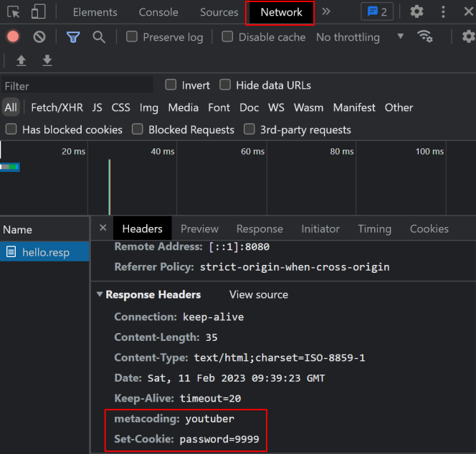Clear the network log
Viewport: 476px width, 454px height.
(x=39, y=37)
